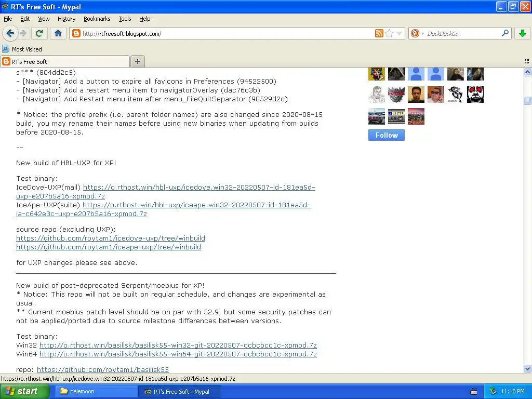The image size is (532, 399).
Task: Click the scroll up arrow of scrollbar
Action: coord(527,72)
